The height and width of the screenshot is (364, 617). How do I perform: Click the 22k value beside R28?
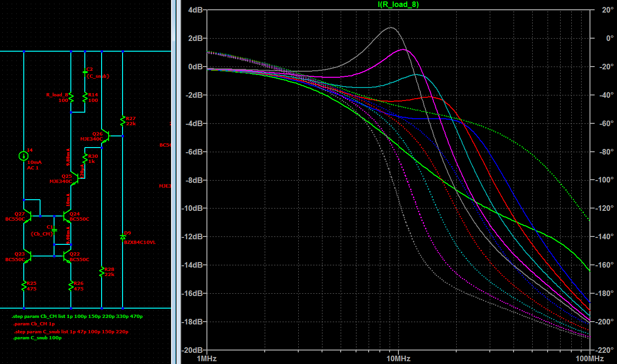110,275
